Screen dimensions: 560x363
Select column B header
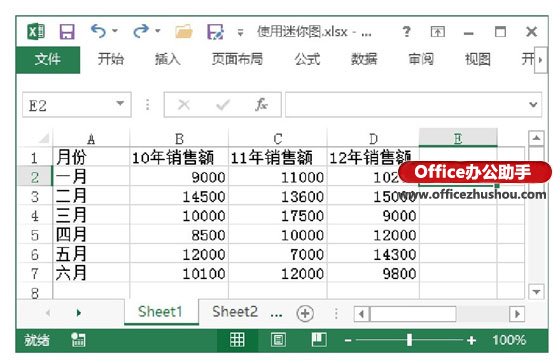point(179,138)
